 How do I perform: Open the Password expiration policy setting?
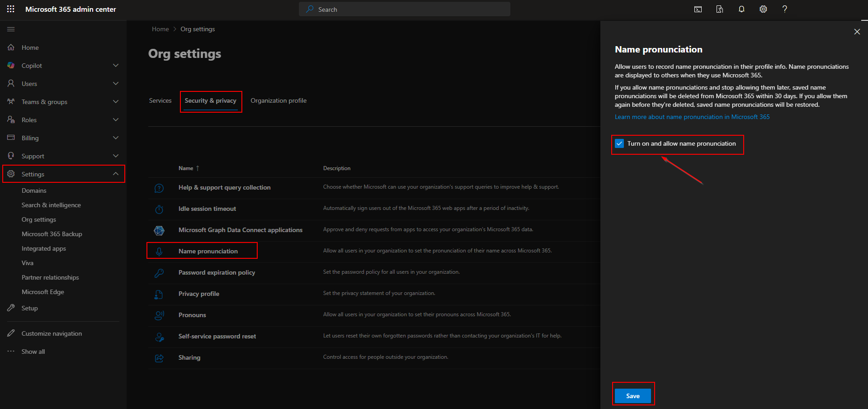pyautogui.click(x=217, y=272)
